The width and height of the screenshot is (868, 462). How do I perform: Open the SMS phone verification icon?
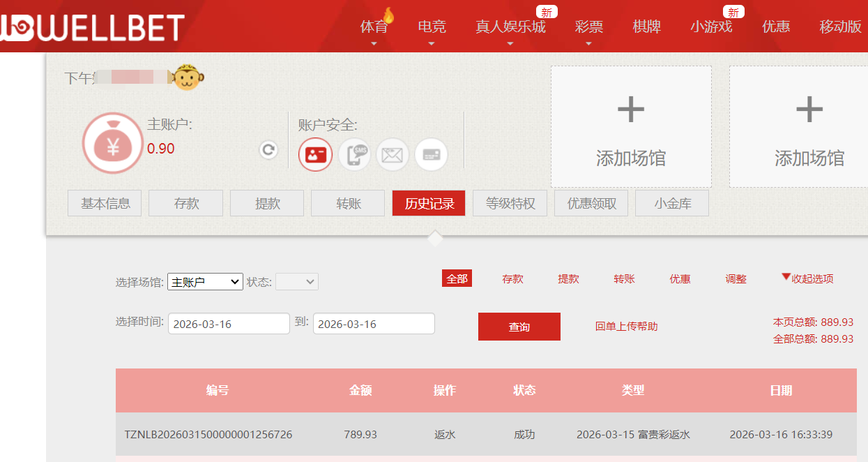tap(354, 154)
